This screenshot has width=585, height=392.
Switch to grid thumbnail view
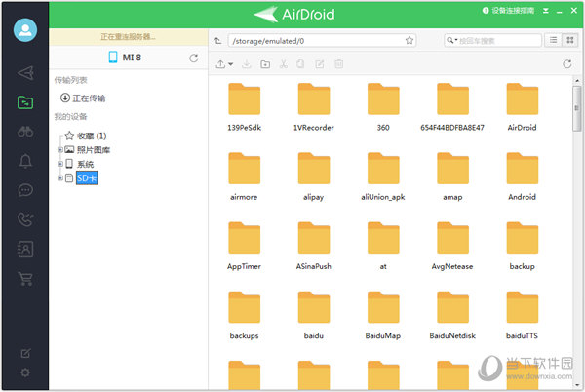(x=570, y=40)
